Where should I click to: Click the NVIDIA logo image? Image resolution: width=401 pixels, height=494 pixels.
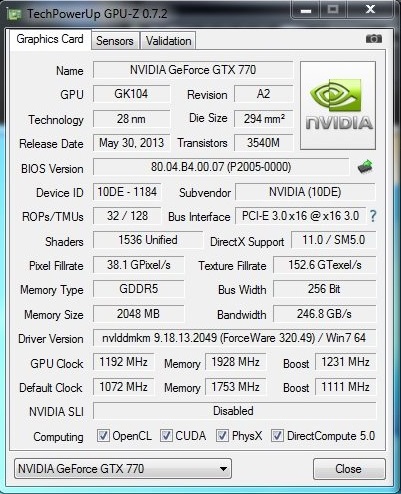tap(338, 105)
